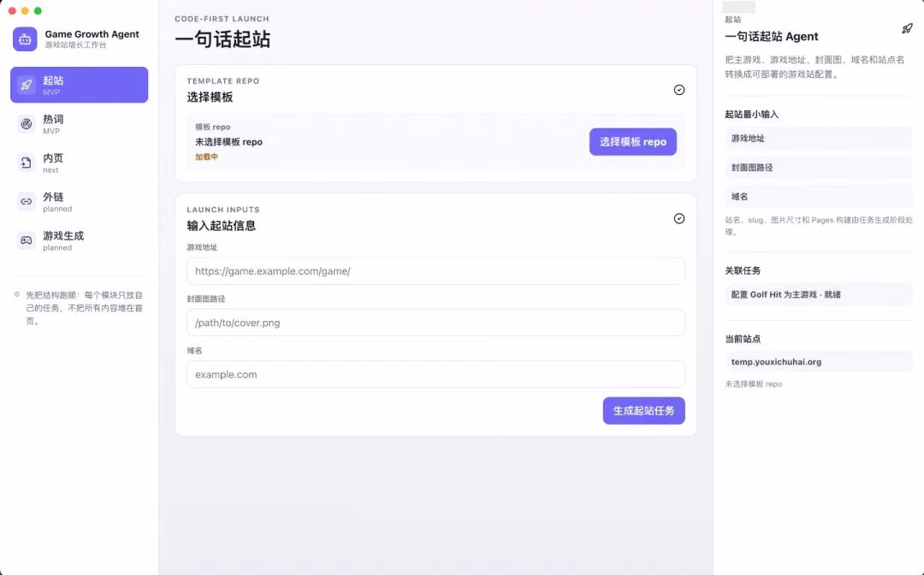Image resolution: width=924 pixels, height=575 pixels.
Task: Click the page icon beside 内页
Action: pyautogui.click(x=26, y=163)
